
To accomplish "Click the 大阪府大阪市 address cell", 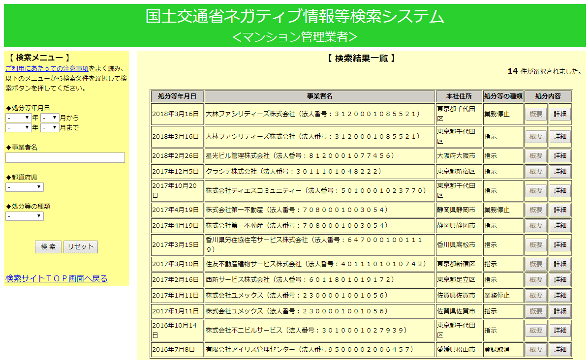I will [x=459, y=156].
